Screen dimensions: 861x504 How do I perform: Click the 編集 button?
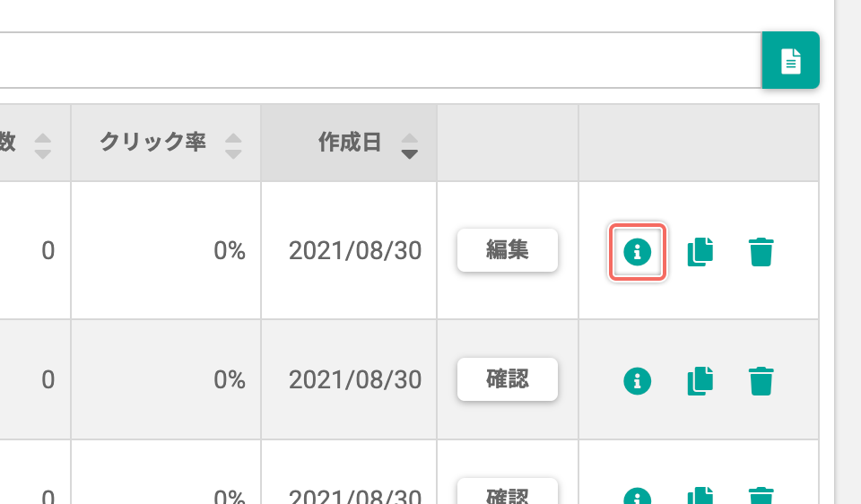pyautogui.click(x=508, y=250)
